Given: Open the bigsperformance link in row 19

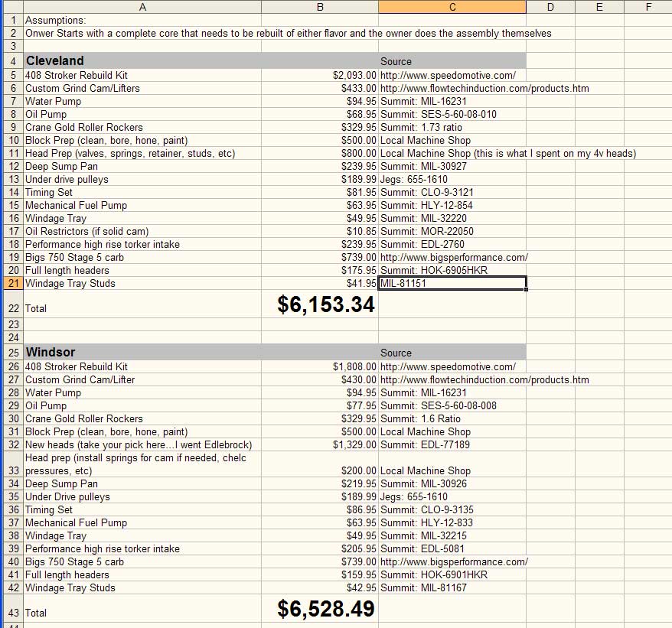Looking at the screenshot, I should 454,257.
